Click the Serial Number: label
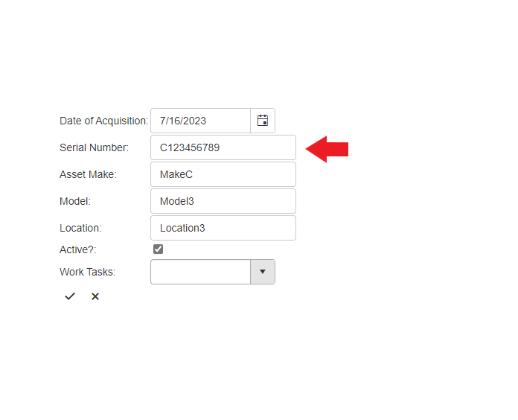 coord(94,147)
